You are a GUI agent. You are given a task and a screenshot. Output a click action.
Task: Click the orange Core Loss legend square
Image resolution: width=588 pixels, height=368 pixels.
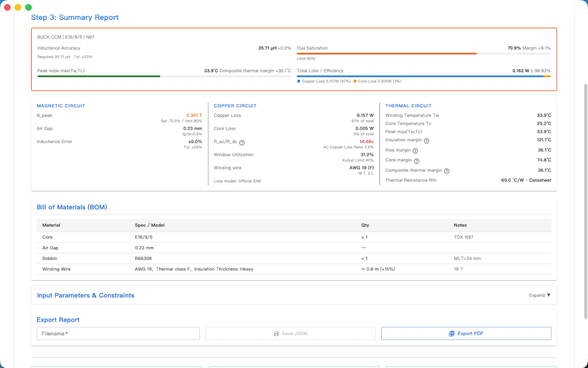pos(355,81)
